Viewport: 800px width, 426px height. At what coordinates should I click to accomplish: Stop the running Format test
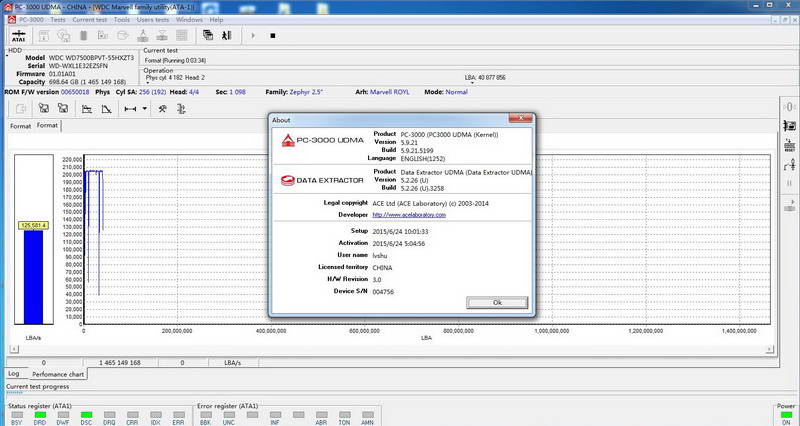273,36
